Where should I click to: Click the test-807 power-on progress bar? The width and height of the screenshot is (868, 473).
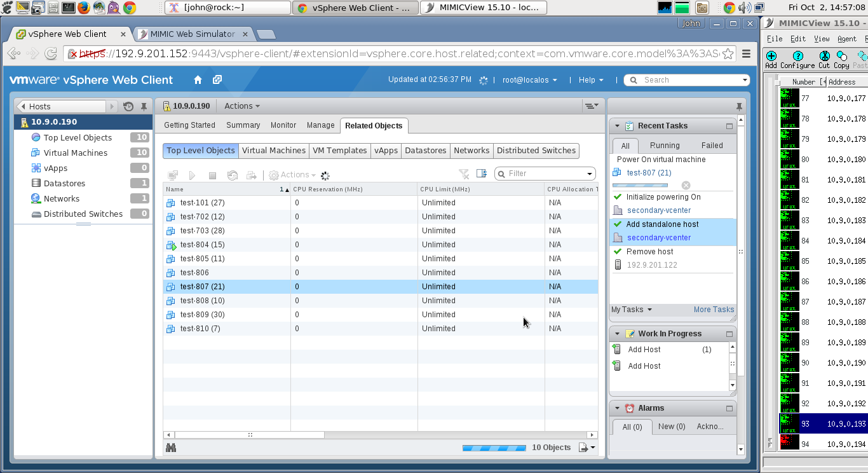click(x=640, y=185)
